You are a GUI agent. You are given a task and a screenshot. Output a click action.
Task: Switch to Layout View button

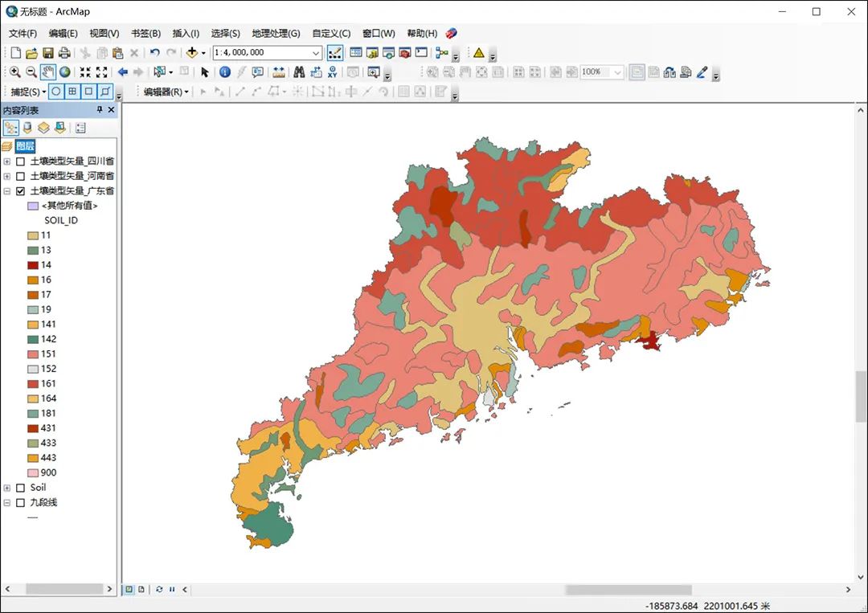[x=141, y=589]
